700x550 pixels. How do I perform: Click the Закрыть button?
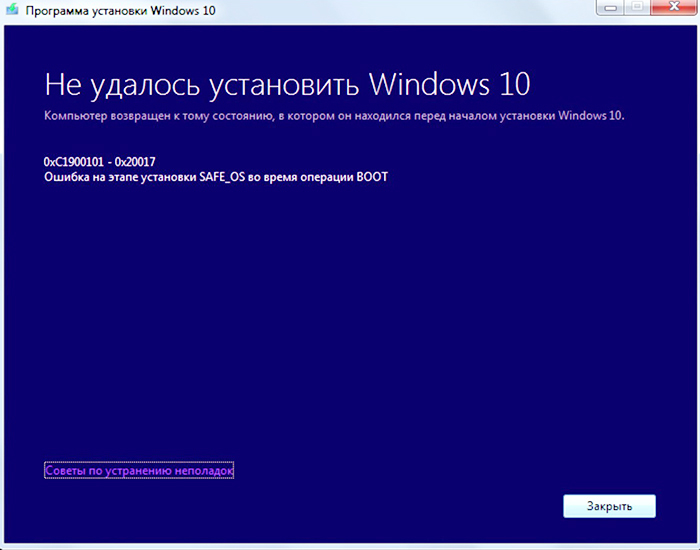point(609,506)
